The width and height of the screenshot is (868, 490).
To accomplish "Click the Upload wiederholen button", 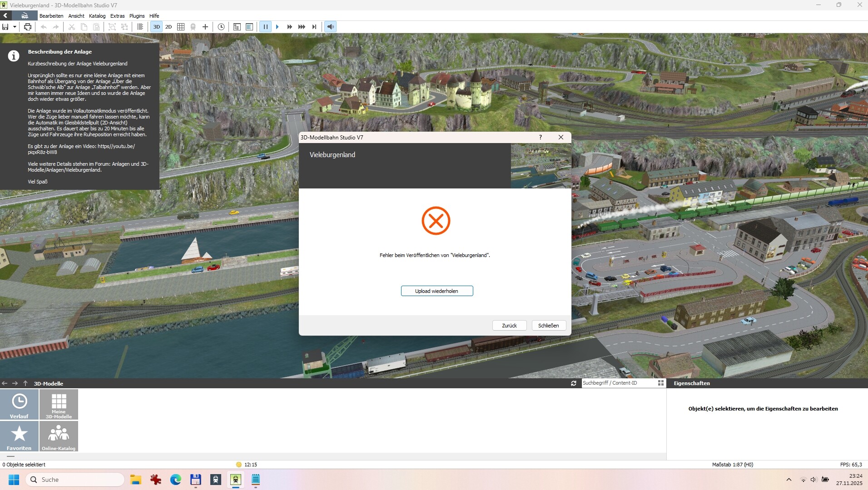I will (x=436, y=291).
